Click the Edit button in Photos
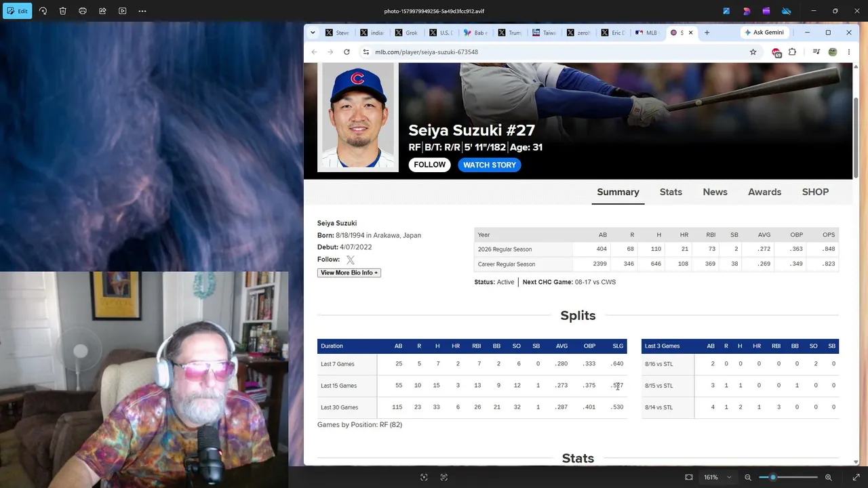868x488 pixels. tap(16, 11)
